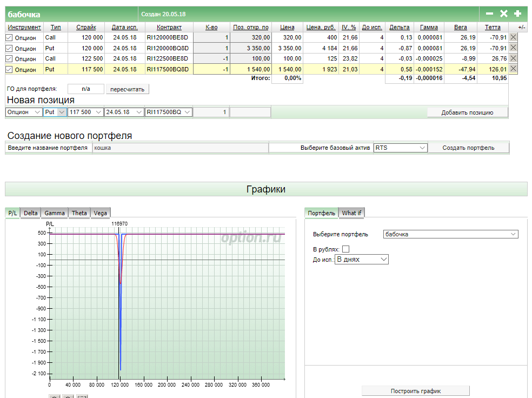Image resolution: width=532 pixels, height=398 pixels.
Task: Click the portfolio name input field
Action: pos(180,148)
